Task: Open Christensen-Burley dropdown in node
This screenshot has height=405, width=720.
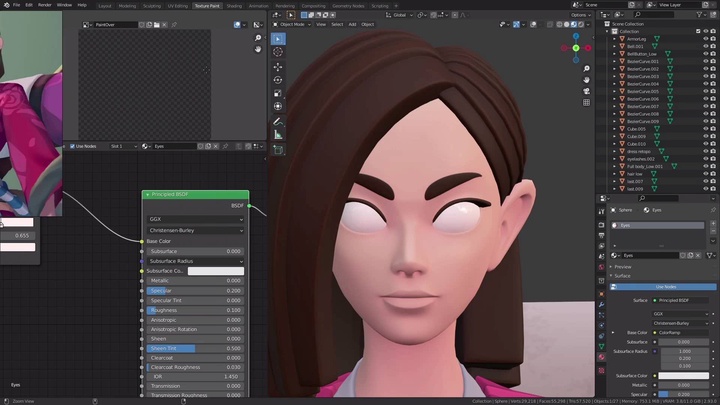Action: click(195, 230)
